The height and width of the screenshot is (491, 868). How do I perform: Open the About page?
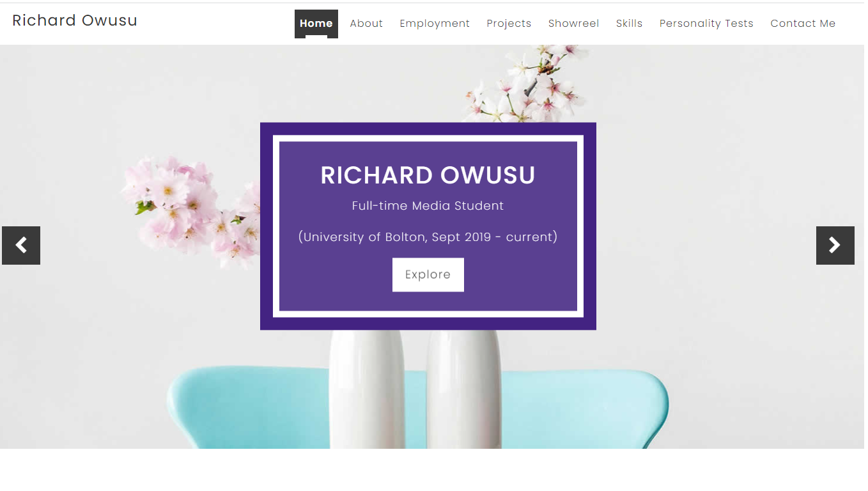(366, 24)
